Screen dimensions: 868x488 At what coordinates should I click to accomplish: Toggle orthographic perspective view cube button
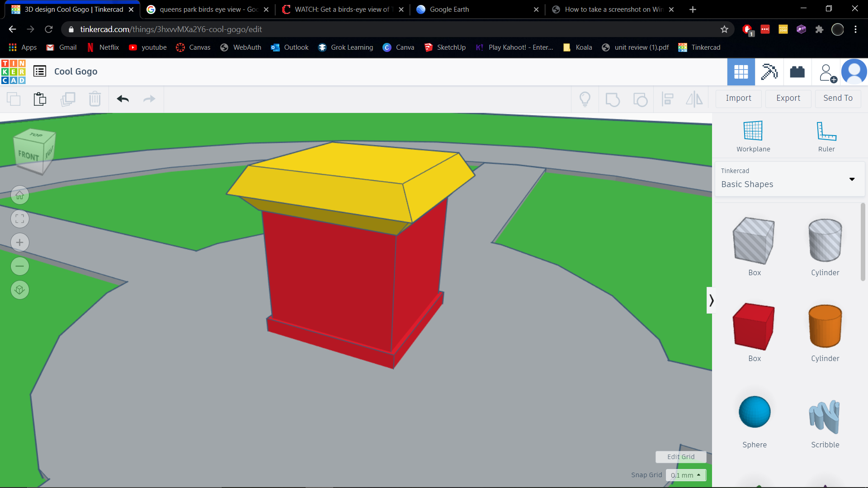click(x=20, y=290)
